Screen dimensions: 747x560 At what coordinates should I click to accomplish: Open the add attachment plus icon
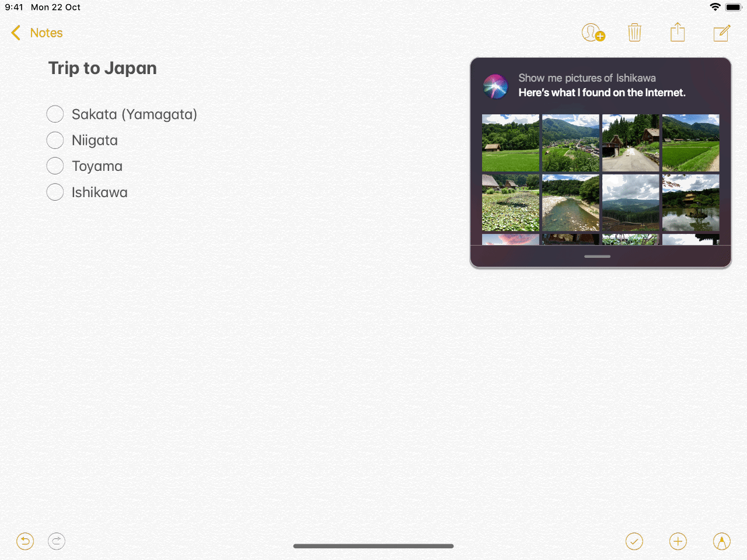pyautogui.click(x=678, y=541)
